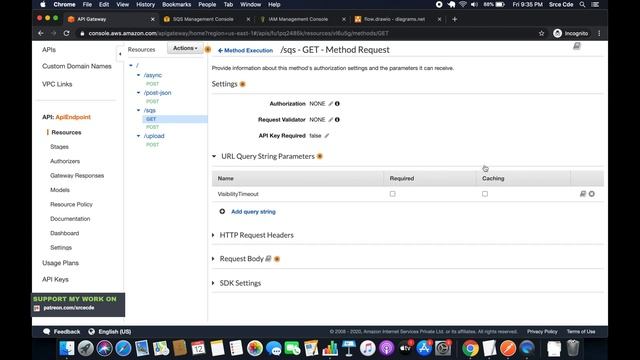Reload the page in Chrome

66,33
